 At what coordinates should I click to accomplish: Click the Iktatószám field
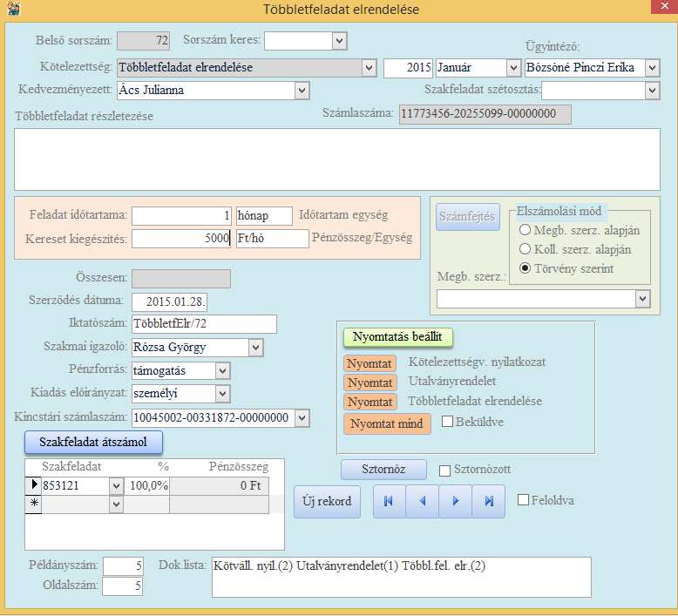pyautogui.click(x=204, y=324)
